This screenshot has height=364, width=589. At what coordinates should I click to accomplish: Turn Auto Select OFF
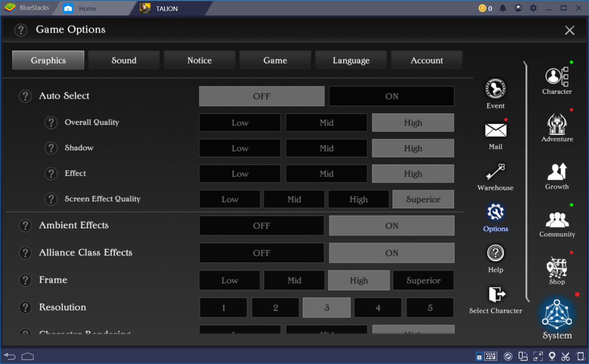click(x=262, y=96)
